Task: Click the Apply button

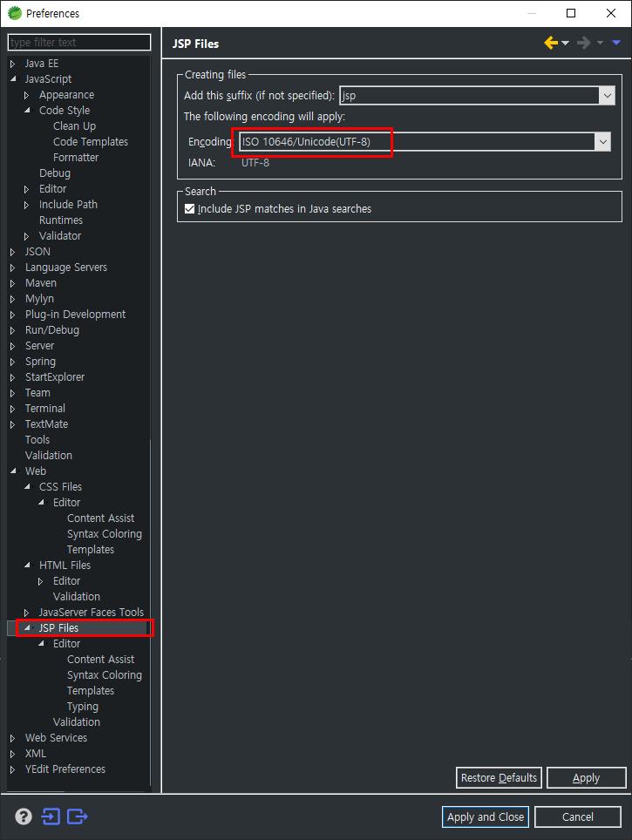Action: tap(586, 778)
